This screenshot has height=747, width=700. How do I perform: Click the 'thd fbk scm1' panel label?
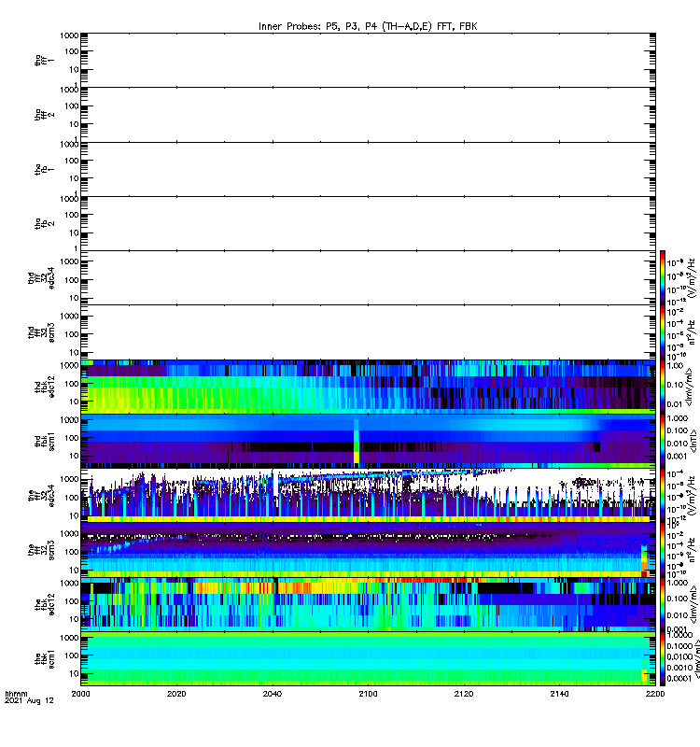pyautogui.click(x=44, y=441)
